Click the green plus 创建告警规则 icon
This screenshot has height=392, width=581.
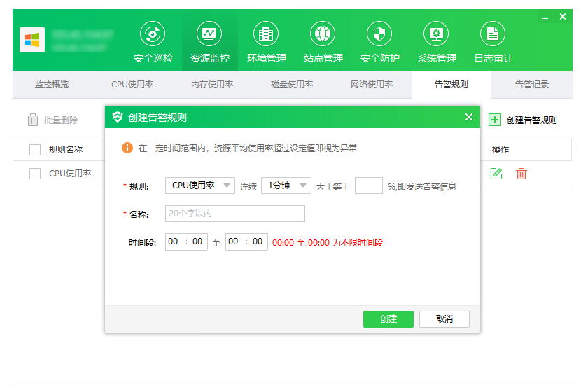pyautogui.click(x=495, y=120)
